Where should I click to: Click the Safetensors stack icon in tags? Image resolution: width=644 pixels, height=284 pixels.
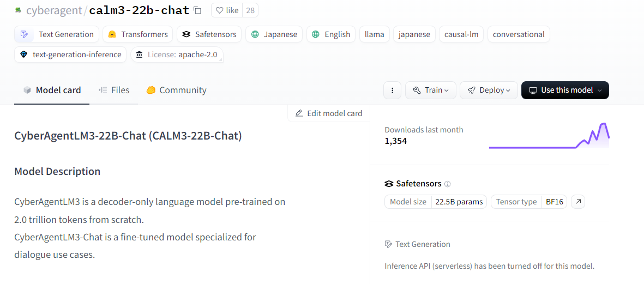186,34
